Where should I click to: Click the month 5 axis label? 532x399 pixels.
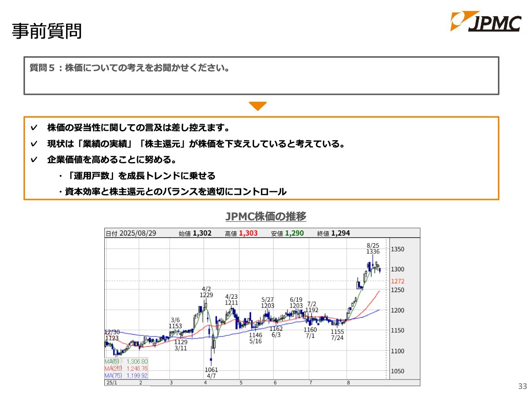241,382
